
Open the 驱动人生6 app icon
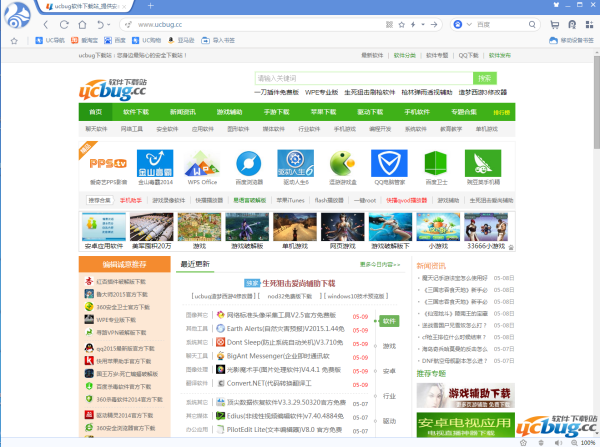point(296,163)
